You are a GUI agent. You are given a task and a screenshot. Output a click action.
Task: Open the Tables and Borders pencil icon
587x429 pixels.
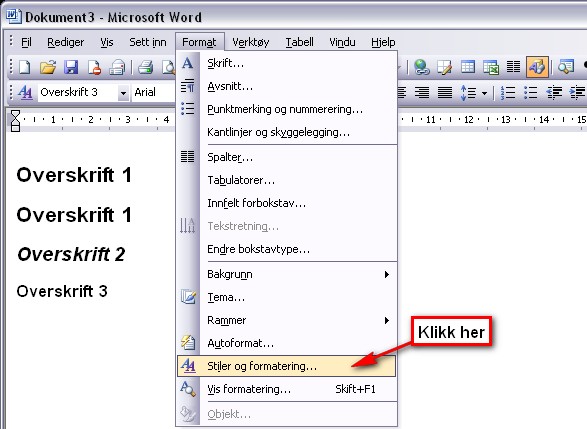[x=444, y=67]
